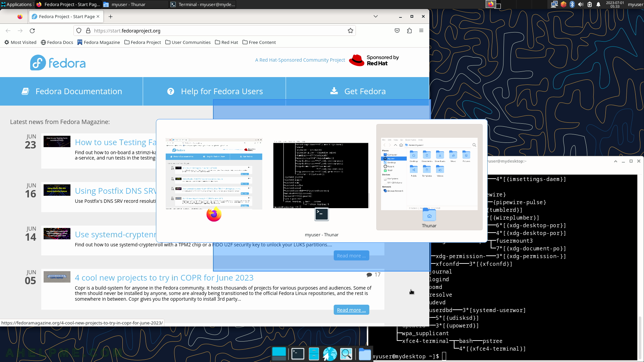Reload the current Firefox page
The height and width of the screenshot is (362, 644).
click(x=32, y=31)
